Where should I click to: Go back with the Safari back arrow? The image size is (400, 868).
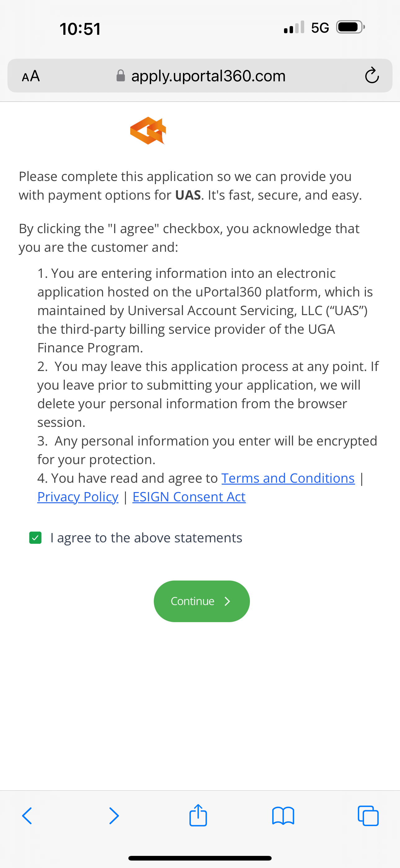[27, 816]
